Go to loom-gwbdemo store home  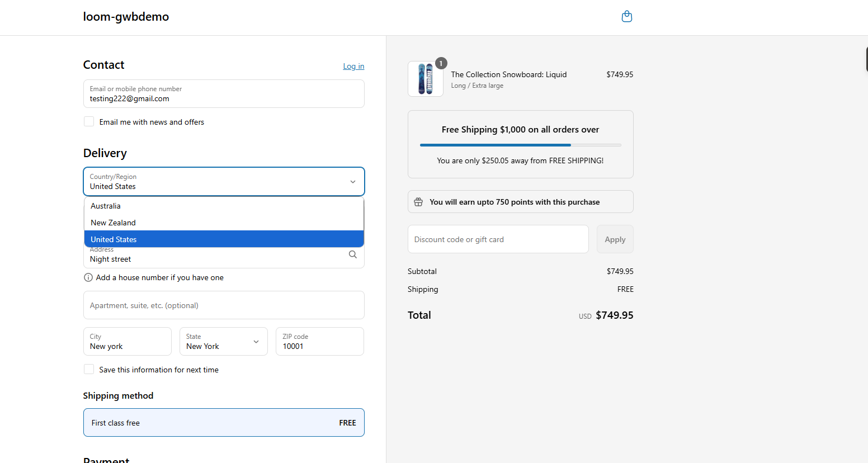[126, 17]
